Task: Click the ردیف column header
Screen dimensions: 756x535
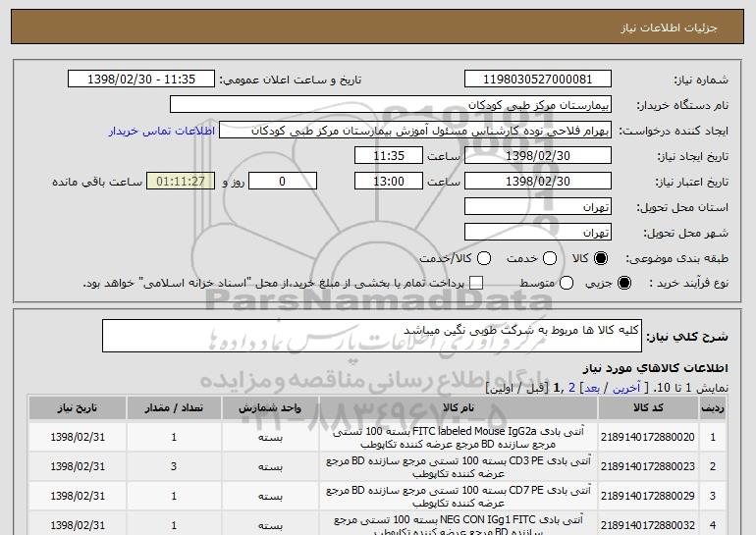Action: (713, 408)
